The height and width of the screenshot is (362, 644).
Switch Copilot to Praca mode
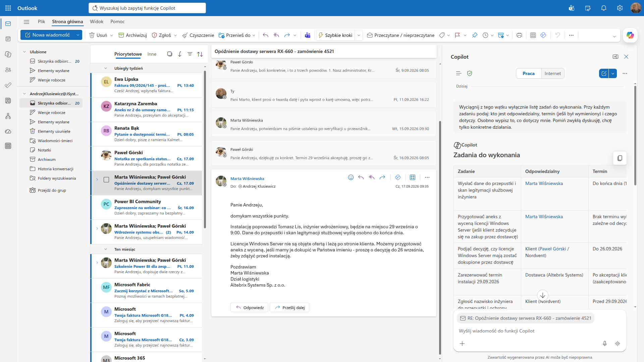tap(529, 73)
